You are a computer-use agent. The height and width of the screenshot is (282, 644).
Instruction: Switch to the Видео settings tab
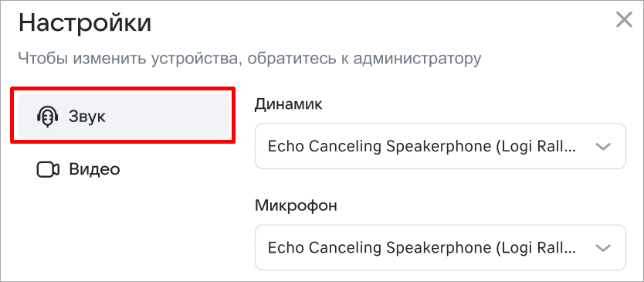[124, 169]
